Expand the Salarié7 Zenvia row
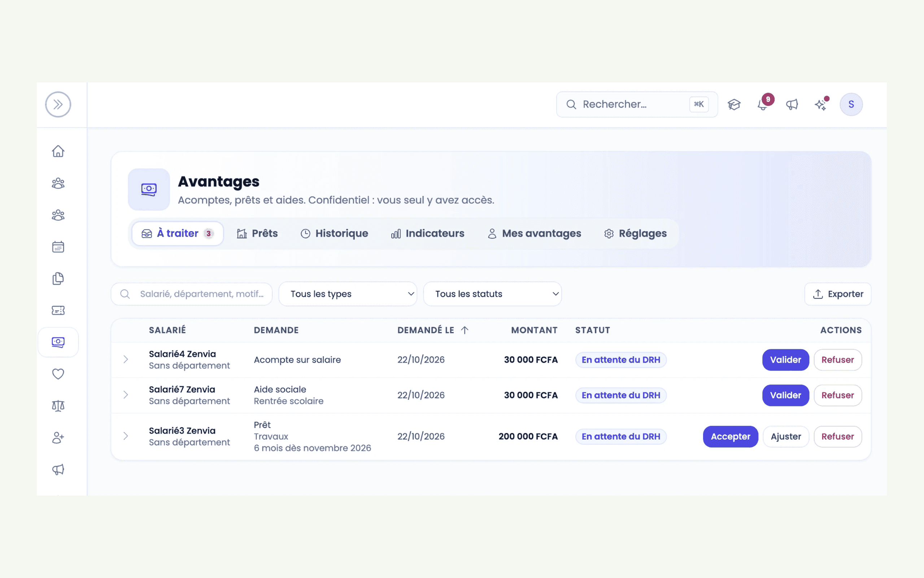Screen dimensions: 924x578 (x=126, y=395)
